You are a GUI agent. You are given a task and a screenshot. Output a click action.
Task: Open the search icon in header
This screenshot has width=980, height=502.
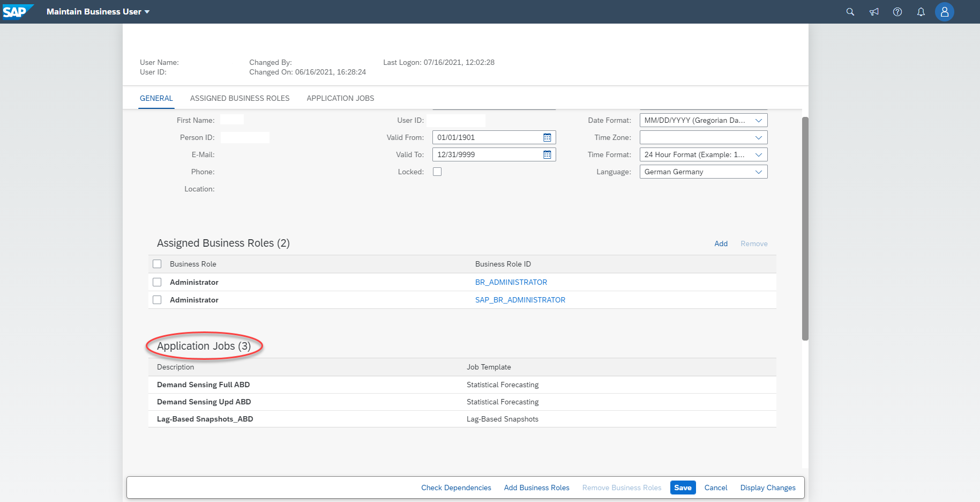(x=850, y=12)
